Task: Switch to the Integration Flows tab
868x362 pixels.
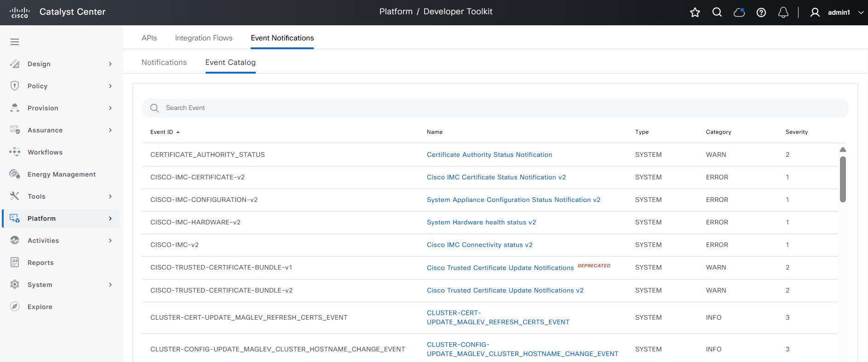Action: (x=203, y=38)
